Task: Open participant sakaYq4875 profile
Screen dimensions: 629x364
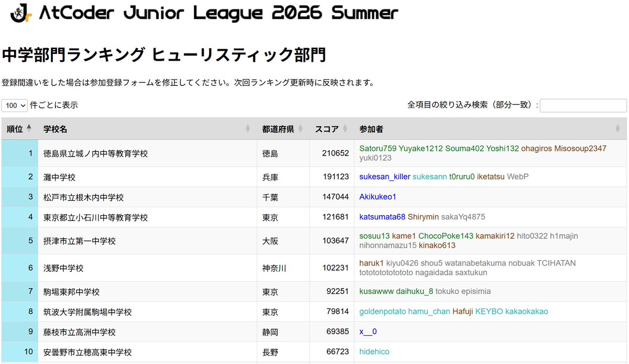Action: (463, 217)
